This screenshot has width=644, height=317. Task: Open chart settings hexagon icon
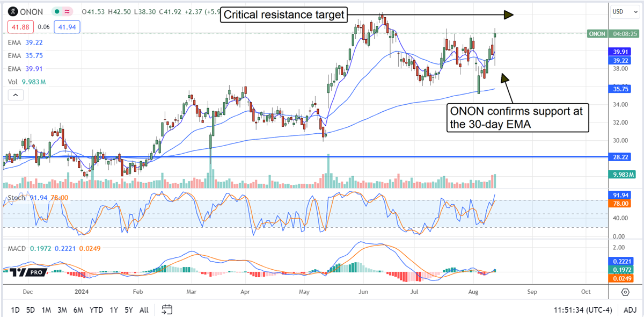click(625, 292)
